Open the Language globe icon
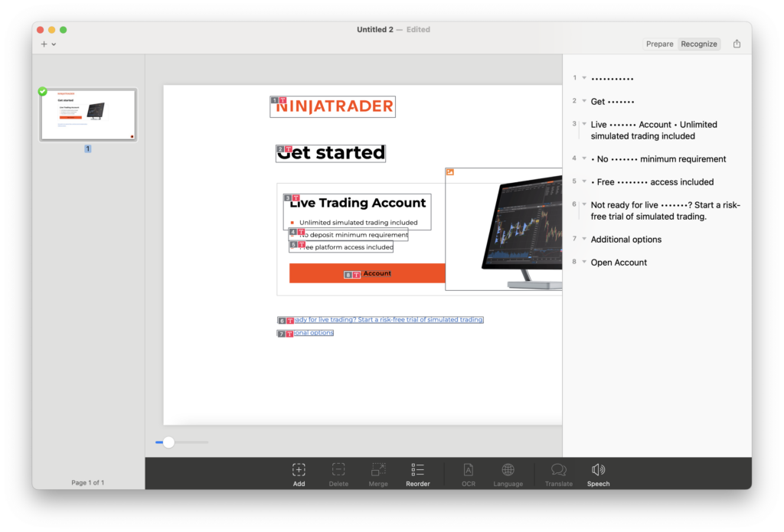 point(508,474)
